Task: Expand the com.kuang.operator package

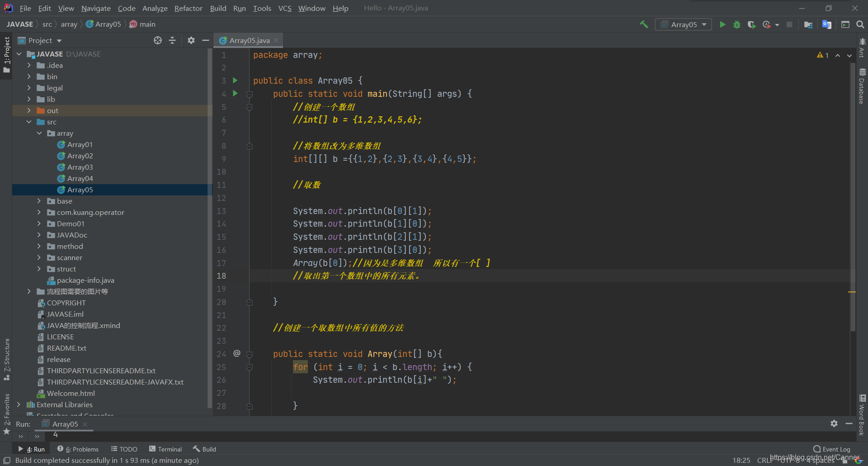Action: coord(39,212)
